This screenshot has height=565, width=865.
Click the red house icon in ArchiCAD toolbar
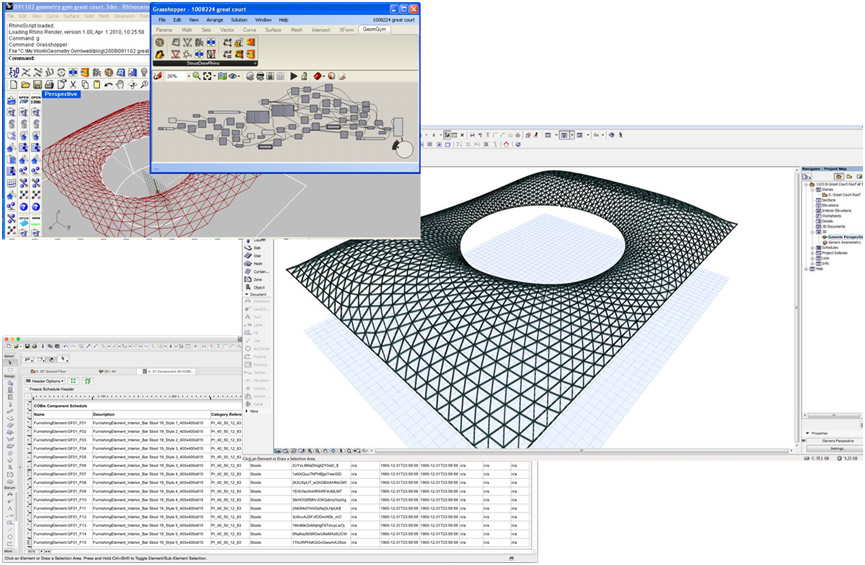tap(506, 145)
